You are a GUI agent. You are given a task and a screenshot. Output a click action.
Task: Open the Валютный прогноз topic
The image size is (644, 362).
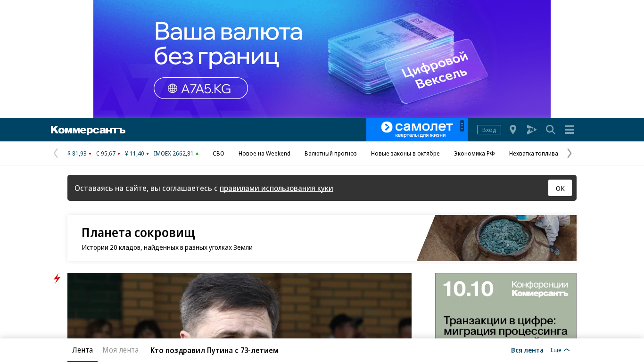330,153
